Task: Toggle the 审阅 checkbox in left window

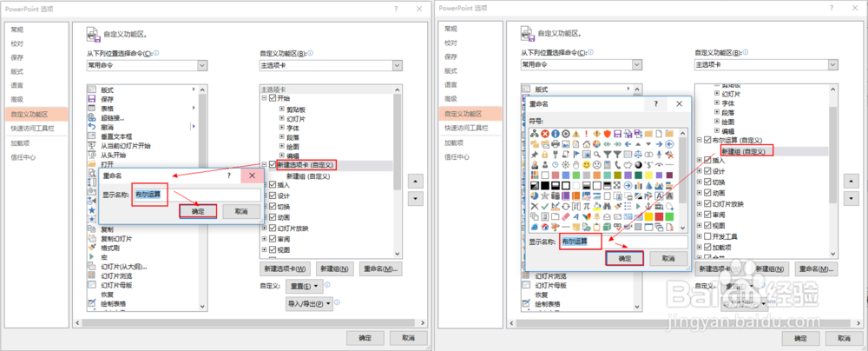Action: 273,238
